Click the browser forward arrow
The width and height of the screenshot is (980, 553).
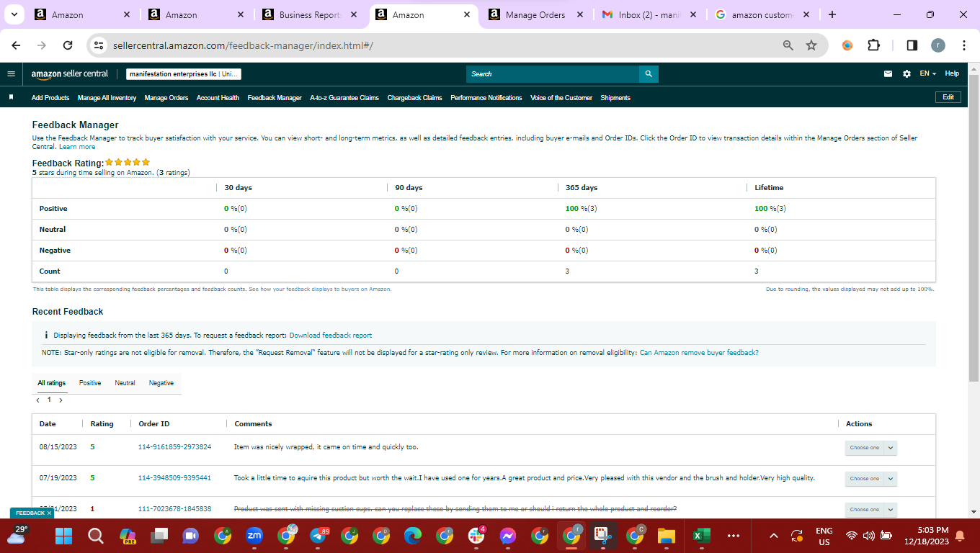point(42,45)
